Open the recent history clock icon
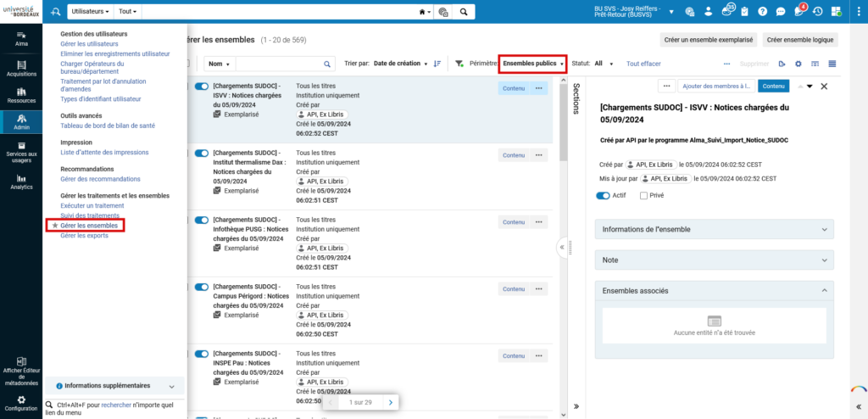868x419 pixels. [818, 12]
